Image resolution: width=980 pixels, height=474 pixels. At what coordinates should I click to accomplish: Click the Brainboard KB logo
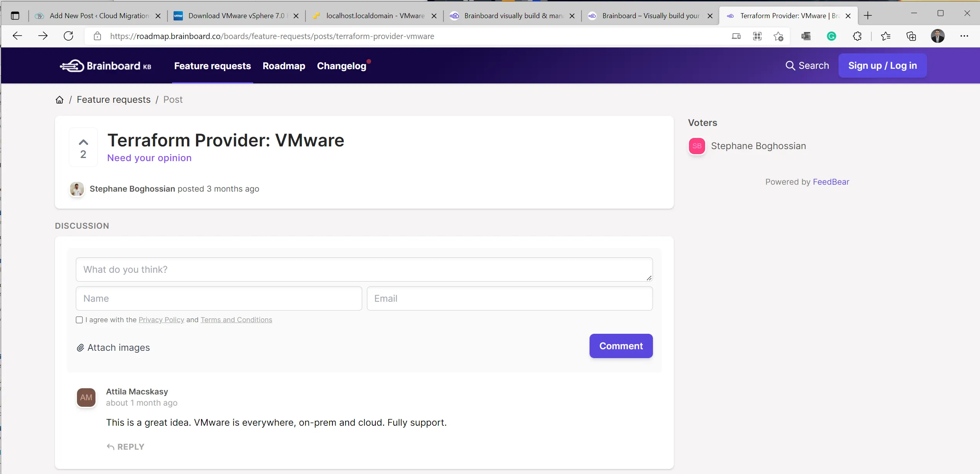point(106,66)
